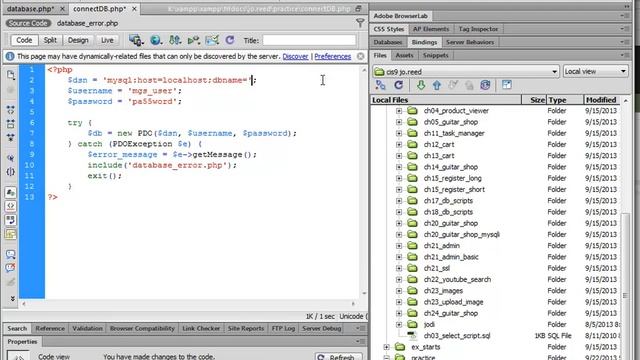
Task: Expand the jodi folder
Action: pos(399,324)
